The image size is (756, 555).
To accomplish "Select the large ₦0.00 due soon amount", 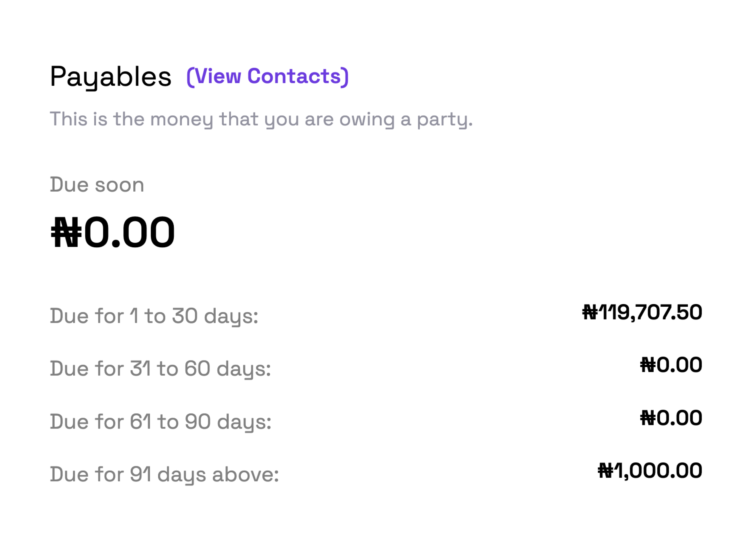I will 113,232.
